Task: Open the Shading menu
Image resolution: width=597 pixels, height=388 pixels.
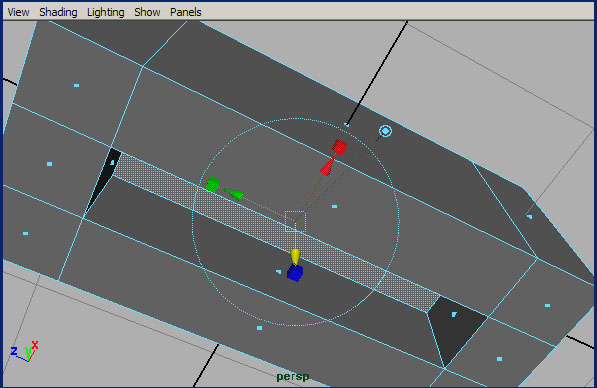Action: point(58,12)
